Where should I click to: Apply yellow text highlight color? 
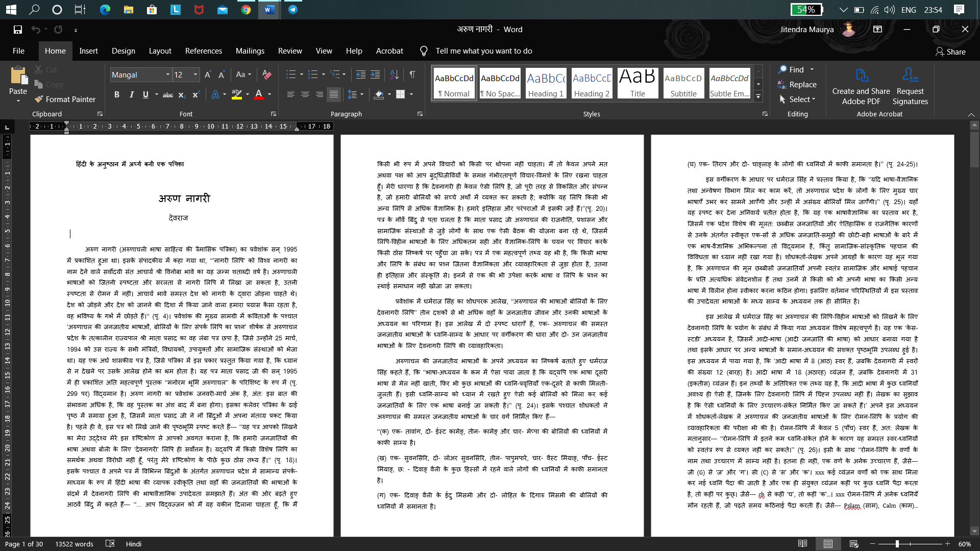(x=236, y=94)
